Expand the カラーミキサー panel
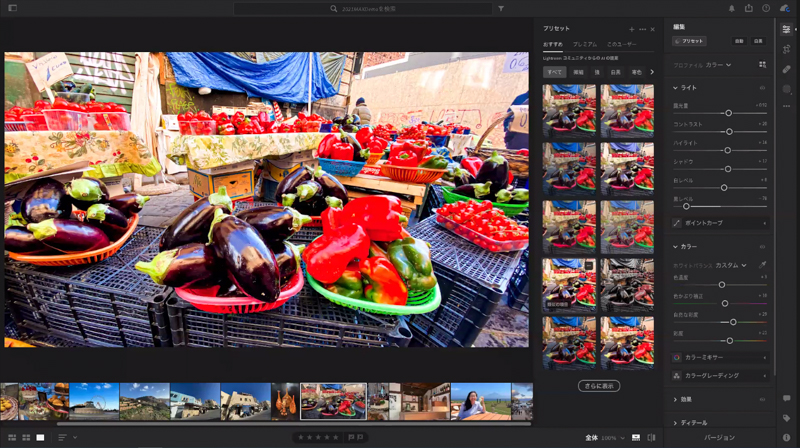Screen dimensions: 800x448 click(x=719, y=358)
